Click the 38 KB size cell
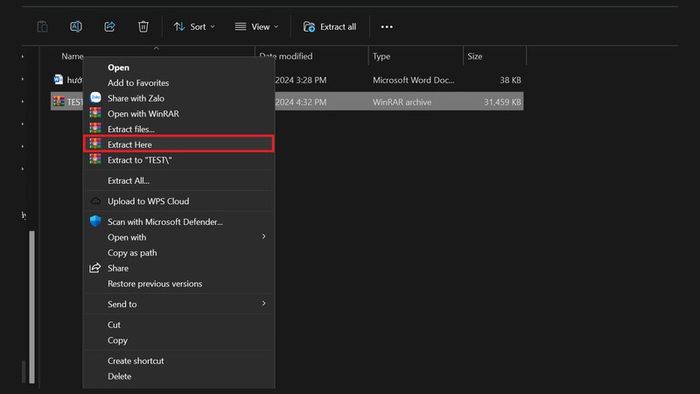Image resolution: width=700 pixels, height=394 pixels. pos(510,80)
